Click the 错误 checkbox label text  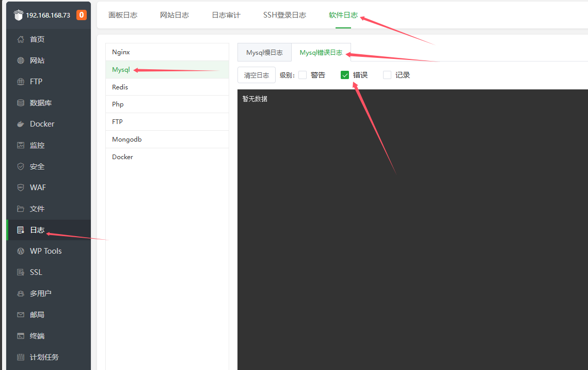(x=360, y=75)
